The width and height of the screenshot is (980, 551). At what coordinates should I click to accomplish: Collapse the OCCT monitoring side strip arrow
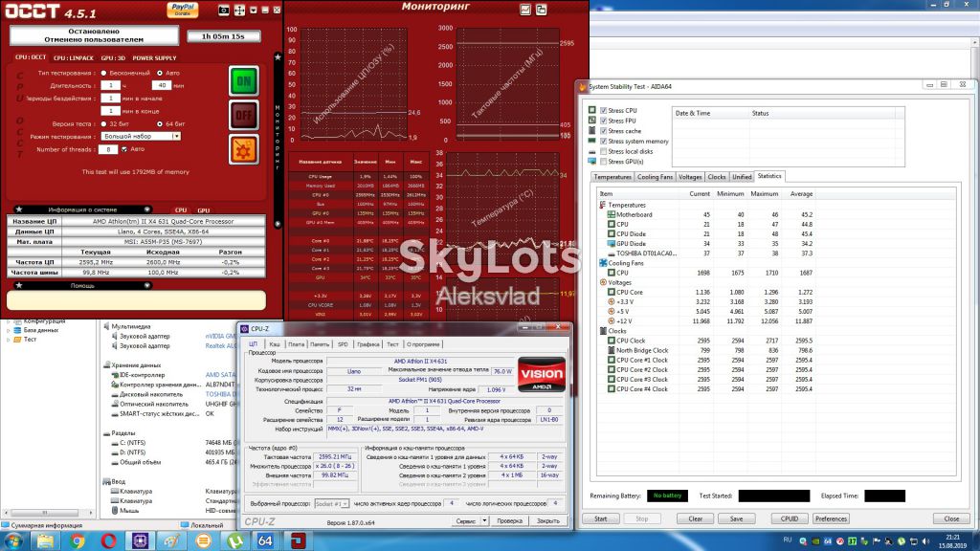(x=278, y=224)
